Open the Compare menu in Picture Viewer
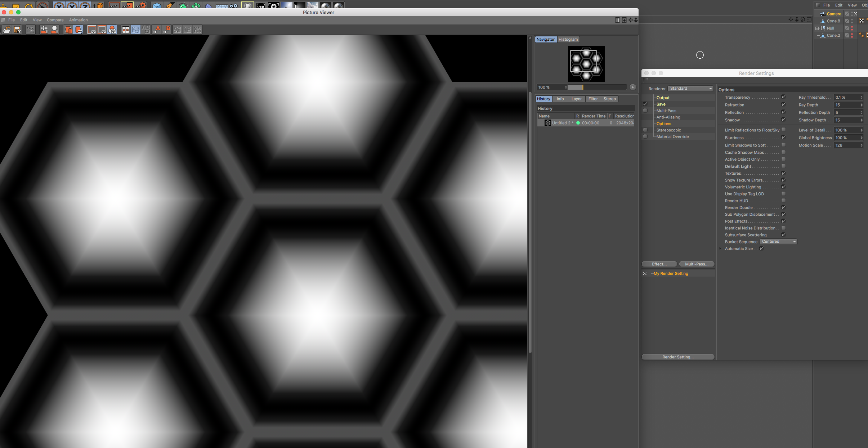The height and width of the screenshot is (448, 868). click(55, 20)
